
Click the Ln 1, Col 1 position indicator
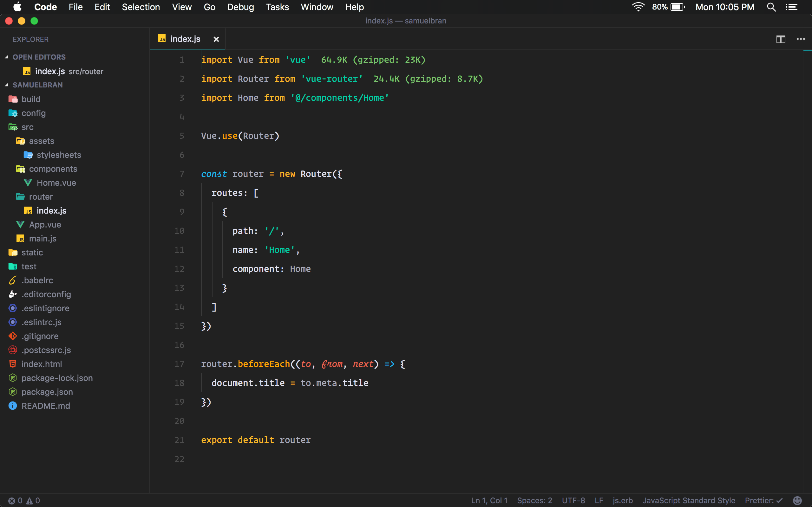[x=489, y=501]
